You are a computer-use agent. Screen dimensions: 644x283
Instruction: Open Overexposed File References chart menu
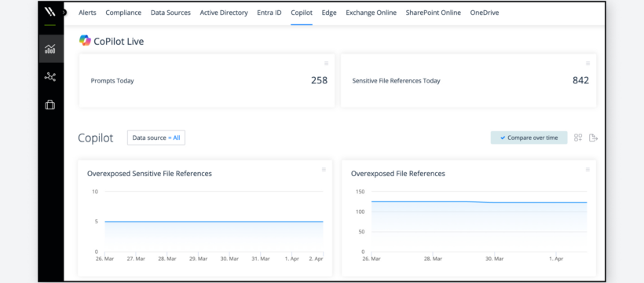(x=587, y=170)
